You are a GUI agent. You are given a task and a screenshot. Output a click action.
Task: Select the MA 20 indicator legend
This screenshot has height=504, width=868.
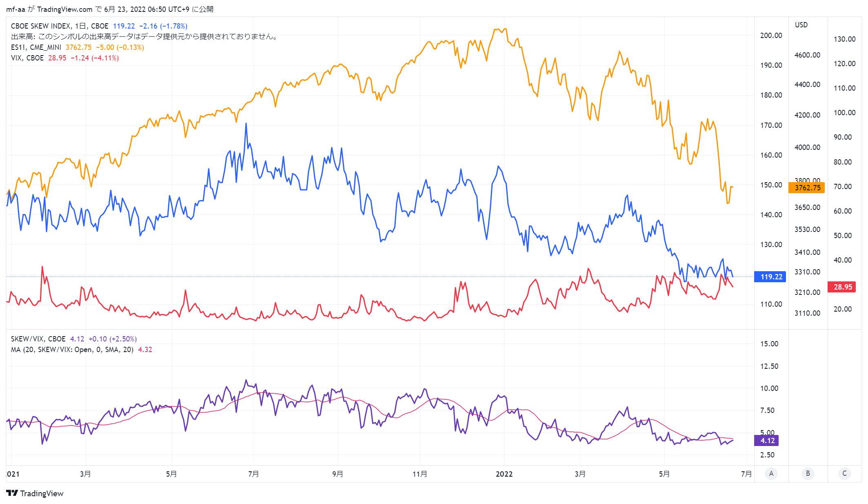click(72, 349)
